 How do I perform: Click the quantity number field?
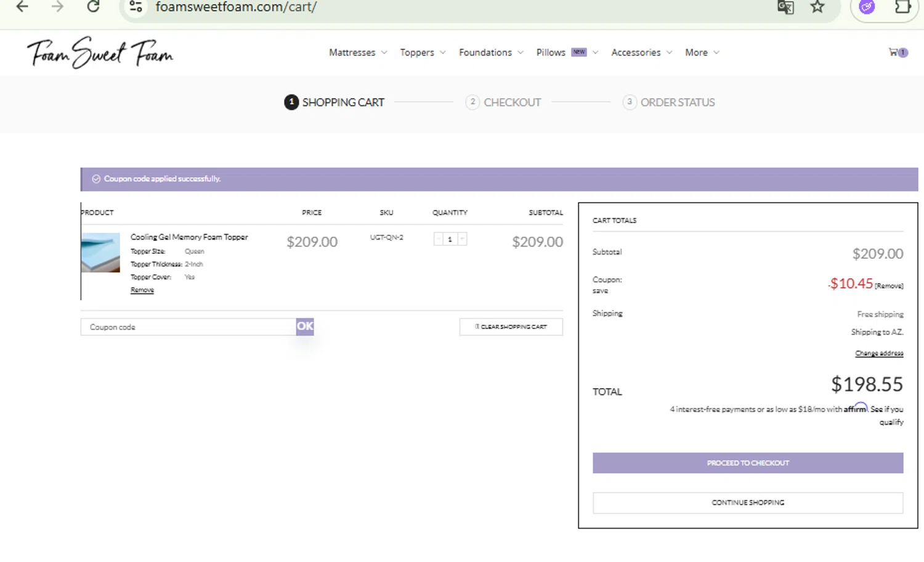click(450, 239)
